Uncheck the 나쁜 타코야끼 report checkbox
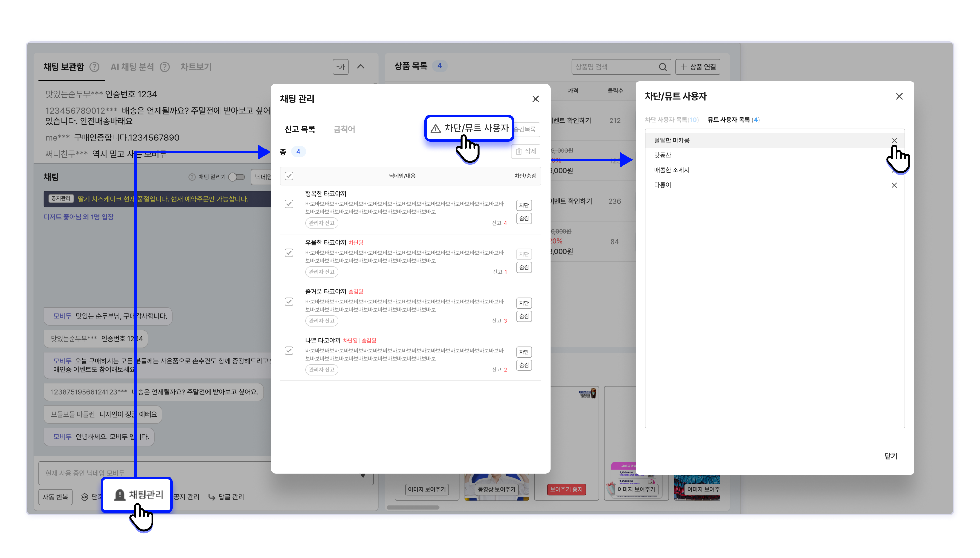This screenshot has width=980, height=558. (x=289, y=351)
